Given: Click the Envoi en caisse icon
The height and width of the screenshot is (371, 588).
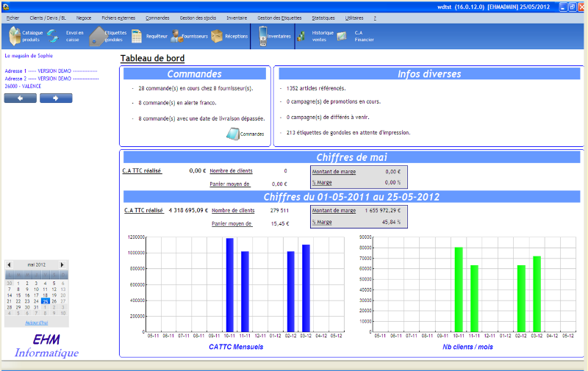Looking at the screenshot, I should (52, 36).
